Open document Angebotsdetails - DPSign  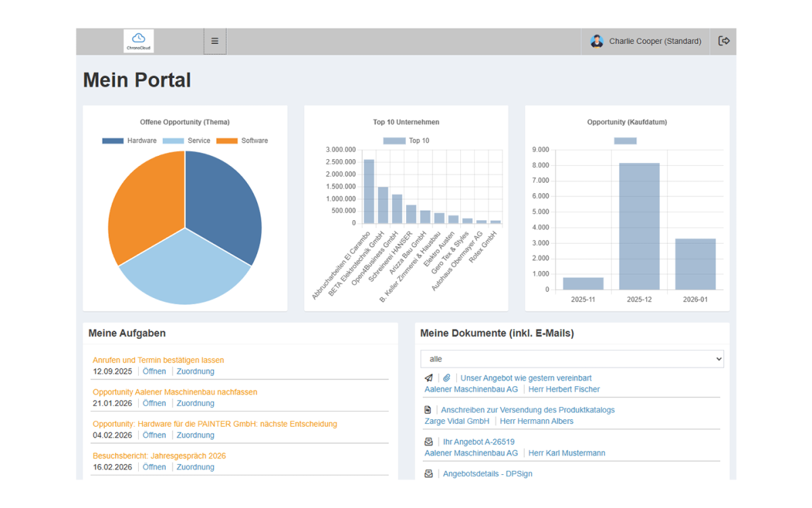click(488, 473)
